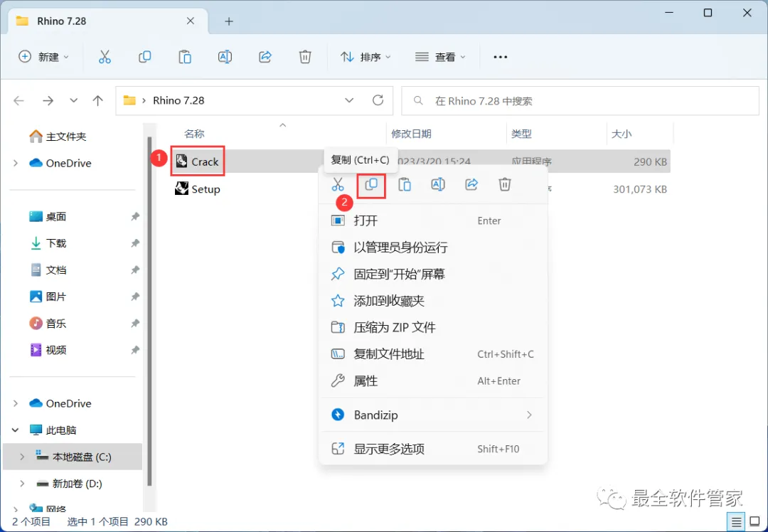Screen dimensions: 768x532
Task: Sort by the 类型 column header
Action: point(521,134)
